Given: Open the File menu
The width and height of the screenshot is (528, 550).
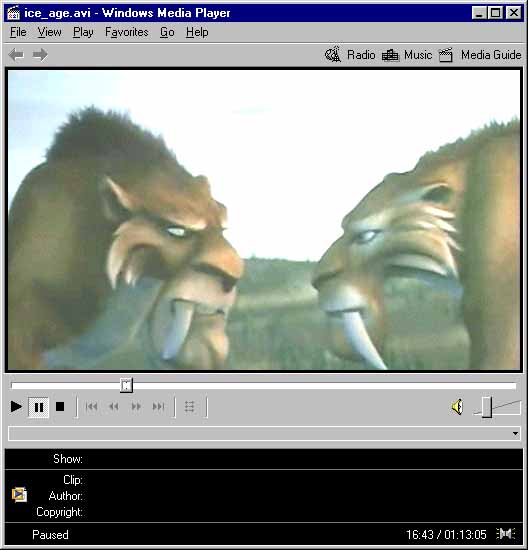Looking at the screenshot, I should tap(18, 32).
